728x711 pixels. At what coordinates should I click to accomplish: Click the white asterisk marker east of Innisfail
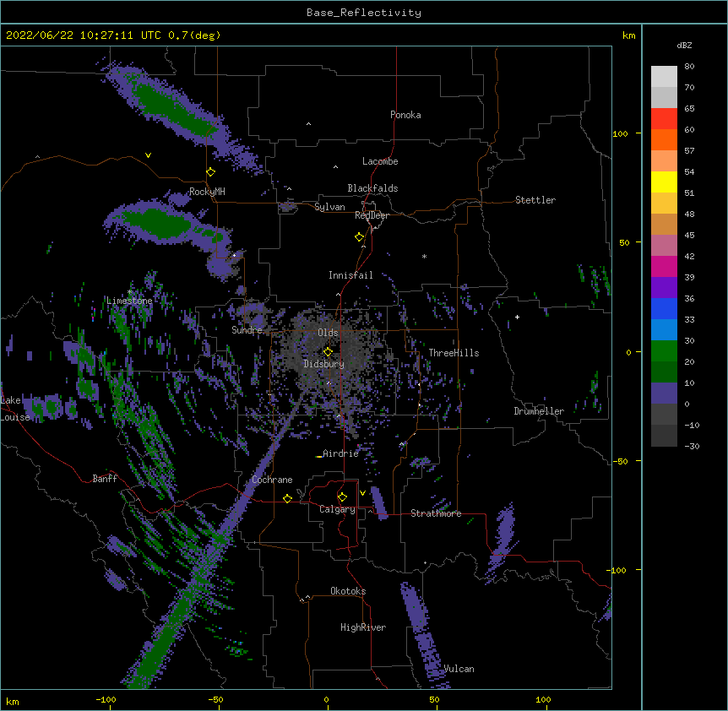point(424,256)
